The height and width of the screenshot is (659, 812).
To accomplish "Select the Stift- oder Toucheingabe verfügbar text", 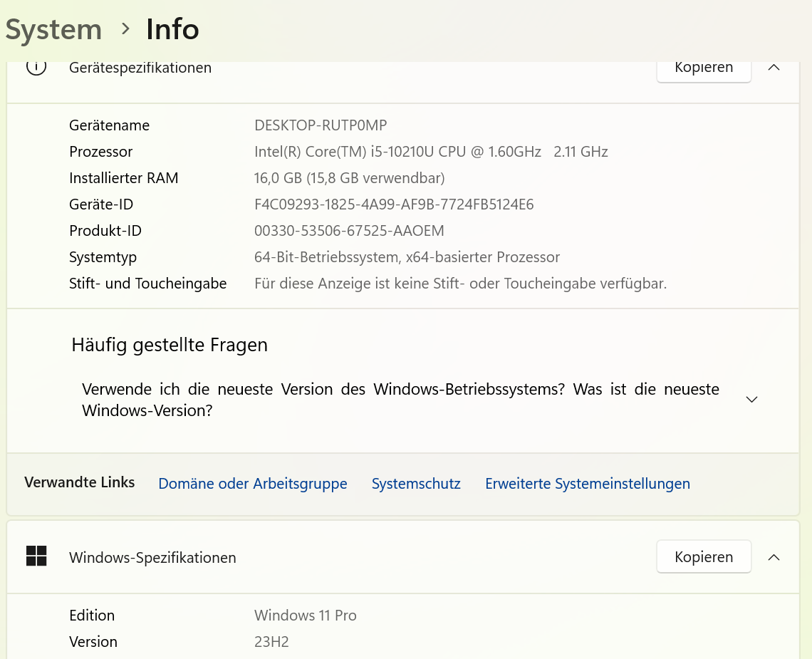I will (460, 284).
